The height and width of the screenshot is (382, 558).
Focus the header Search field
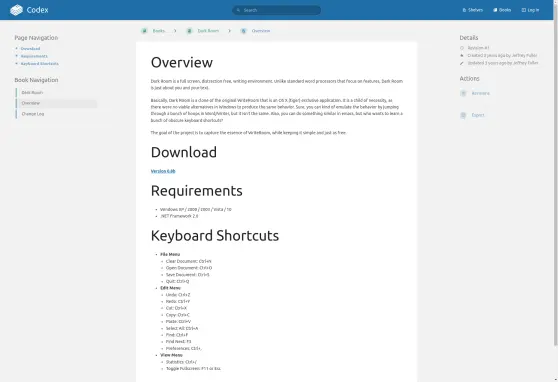pyautogui.click(x=277, y=10)
